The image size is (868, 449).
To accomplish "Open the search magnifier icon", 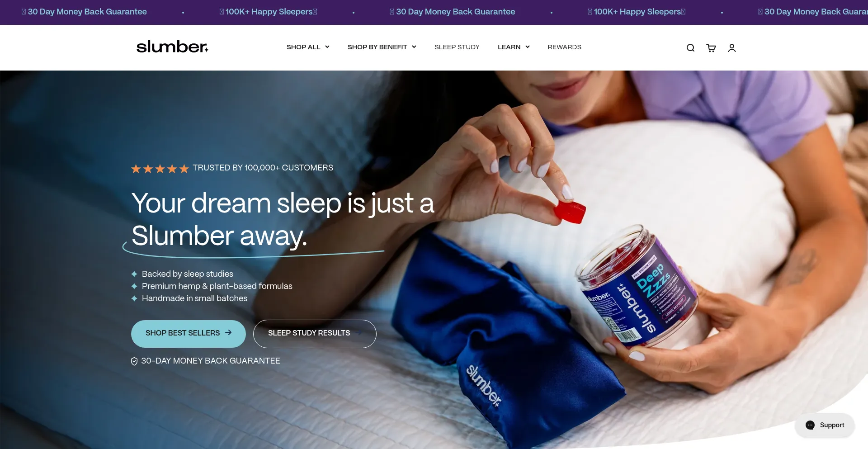I will click(690, 48).
